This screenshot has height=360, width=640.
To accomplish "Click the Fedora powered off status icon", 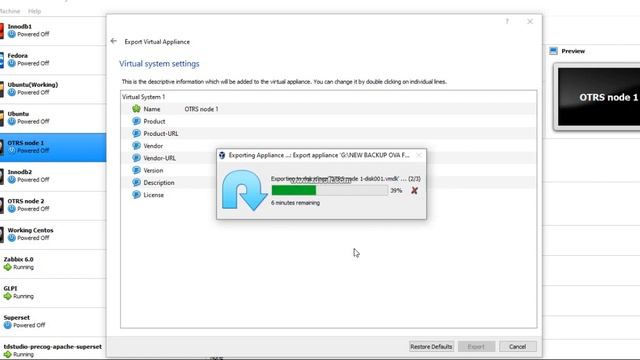I will [x=11, y=63].
